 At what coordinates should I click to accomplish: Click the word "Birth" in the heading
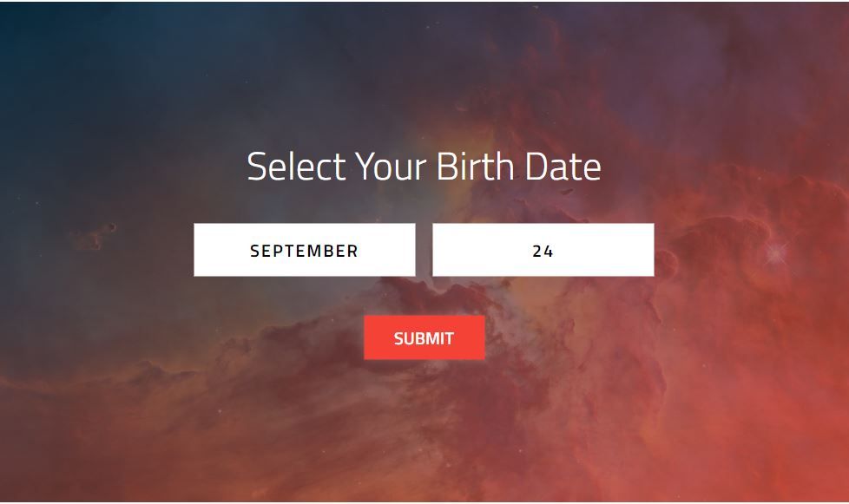(x=475, y=167)
